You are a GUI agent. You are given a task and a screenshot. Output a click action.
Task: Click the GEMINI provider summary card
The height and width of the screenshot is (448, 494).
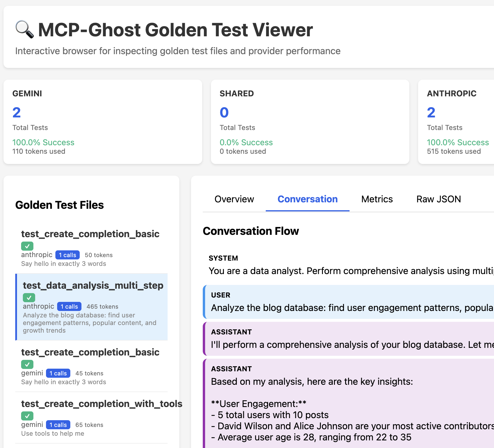(103, 122)
